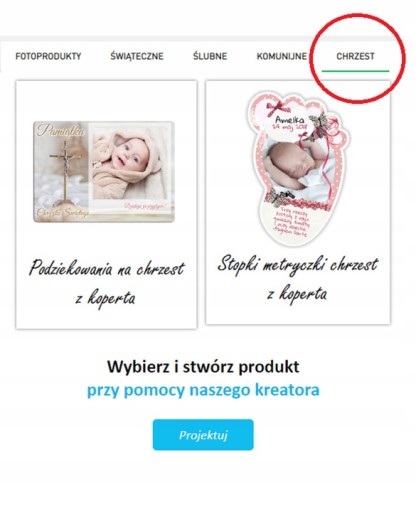
Task: Click the 'Wybierz i stwórz produkt' heading
Action: [x=203, y=366]
